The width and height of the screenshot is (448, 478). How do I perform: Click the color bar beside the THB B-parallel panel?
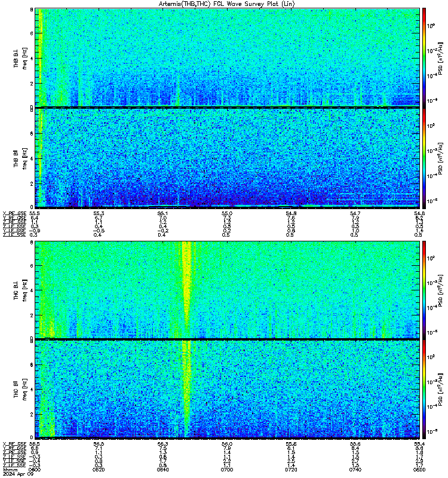424,158
